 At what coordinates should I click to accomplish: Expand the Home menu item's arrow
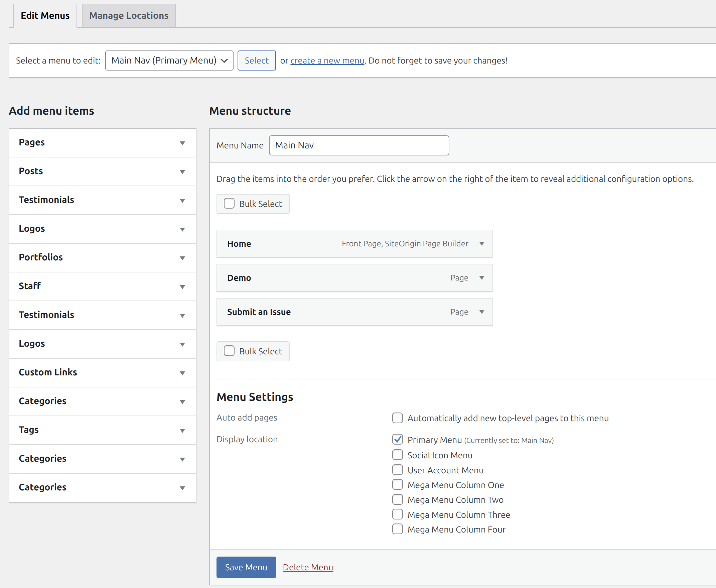tap(481, 244)
